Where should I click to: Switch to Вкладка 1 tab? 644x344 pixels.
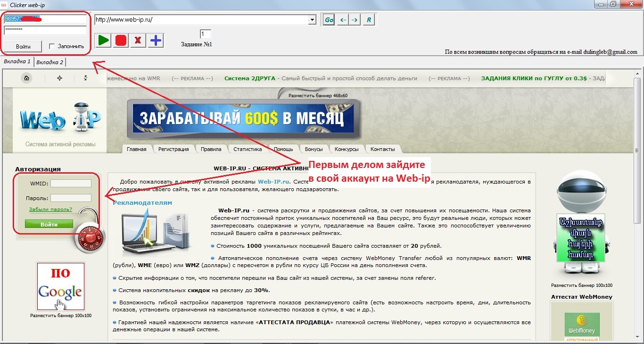click(17, 61)
